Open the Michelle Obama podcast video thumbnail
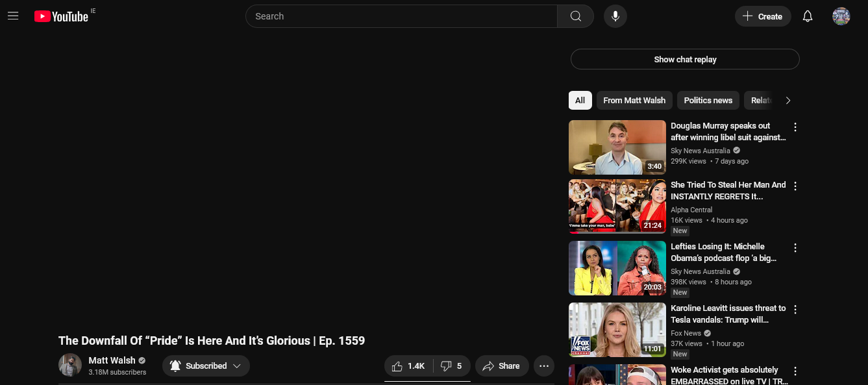Viewport: 868px width, 385px height. coord(617,268)
